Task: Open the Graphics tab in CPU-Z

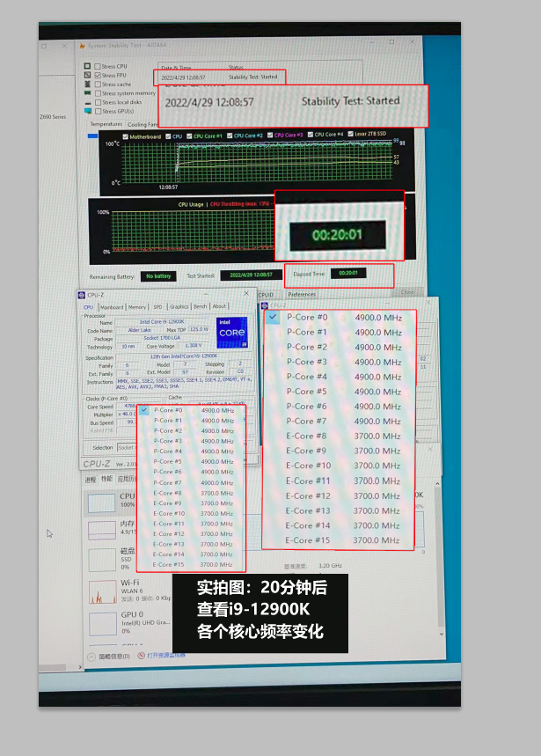Action: [179, 306]
